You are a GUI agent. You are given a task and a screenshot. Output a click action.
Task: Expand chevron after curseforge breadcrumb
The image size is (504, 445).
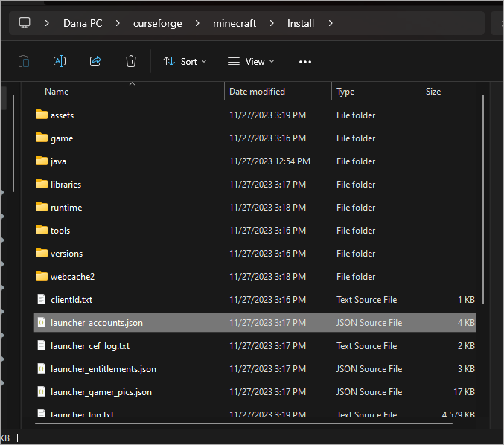197,23
